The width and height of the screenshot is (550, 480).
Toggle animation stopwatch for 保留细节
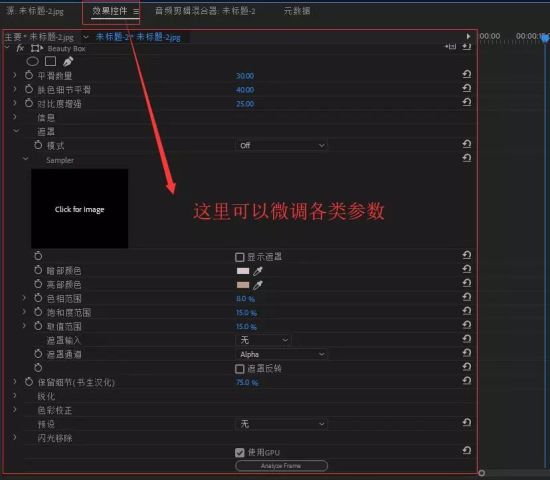click(29, 382)
